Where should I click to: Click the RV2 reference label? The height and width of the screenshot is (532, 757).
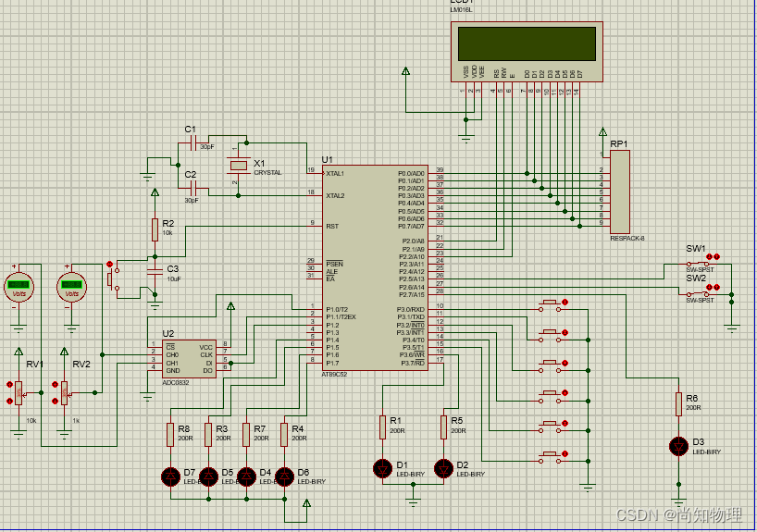coord(81,364)
